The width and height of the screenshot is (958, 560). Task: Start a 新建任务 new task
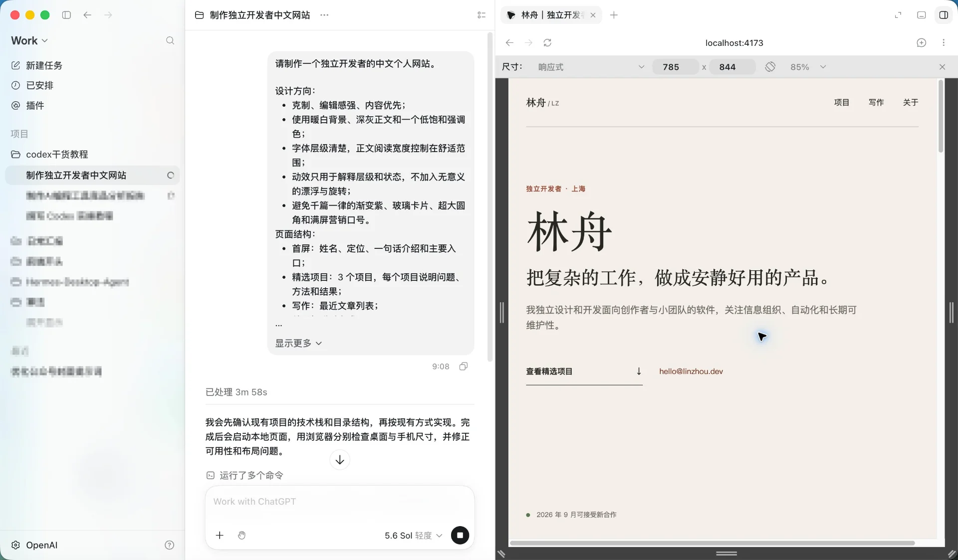[37, 65]
